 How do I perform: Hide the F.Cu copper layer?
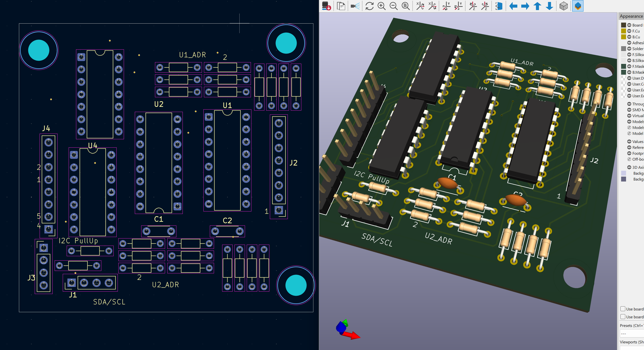click(629, 31)
